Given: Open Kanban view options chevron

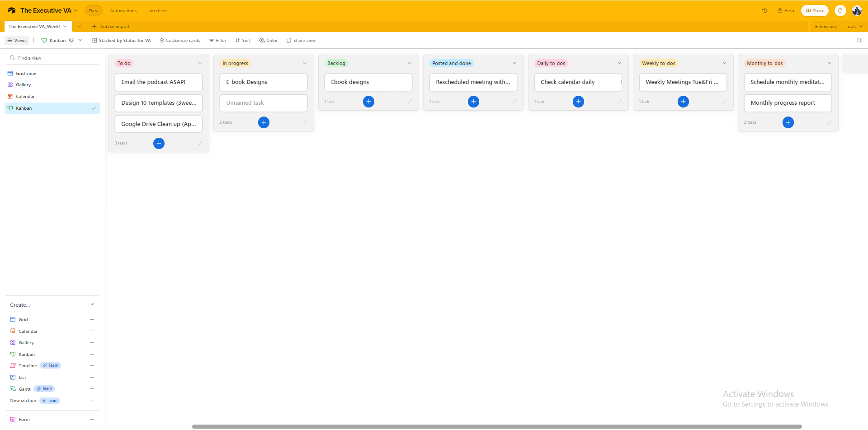Looking at the screenshot, I should coord(80,40).
